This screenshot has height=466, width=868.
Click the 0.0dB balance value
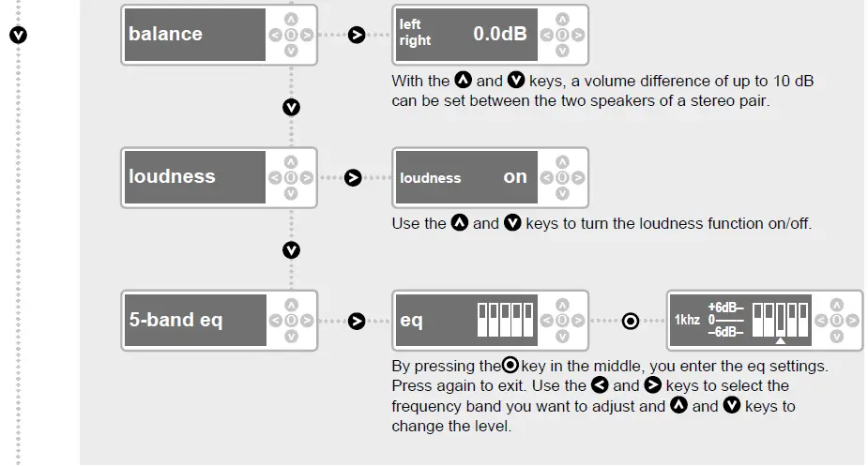tap(499, 35)
